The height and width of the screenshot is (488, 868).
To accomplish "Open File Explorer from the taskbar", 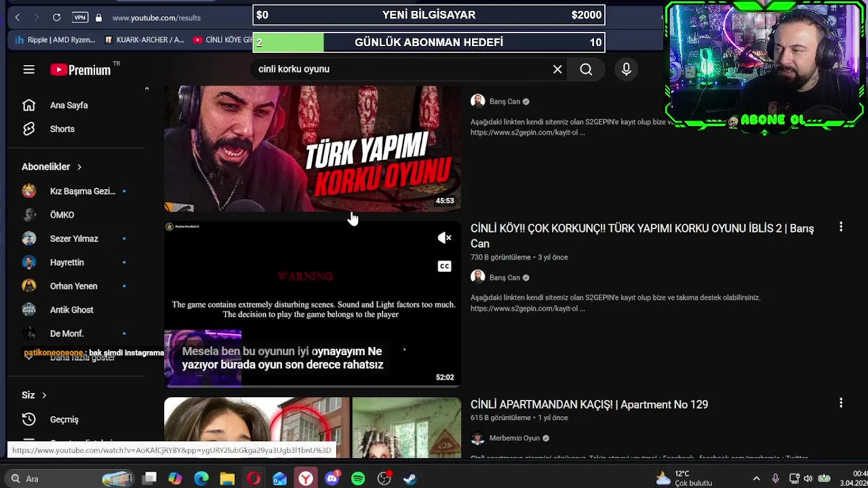I will tap(227, 479).
